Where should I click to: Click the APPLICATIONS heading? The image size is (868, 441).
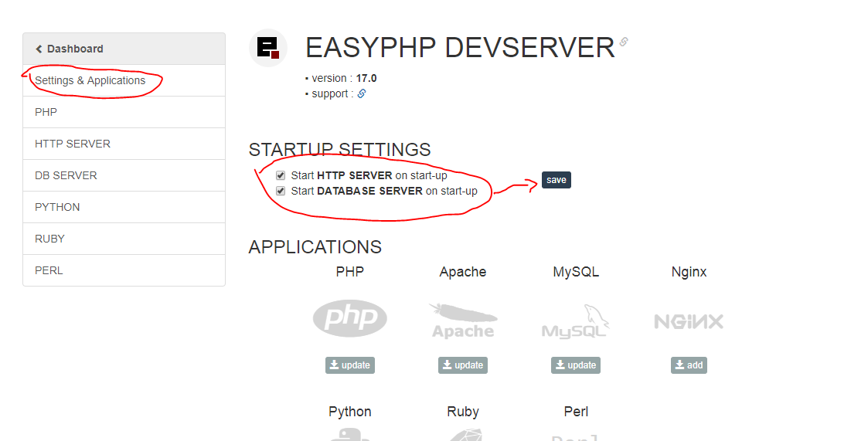tap(315, 247)
